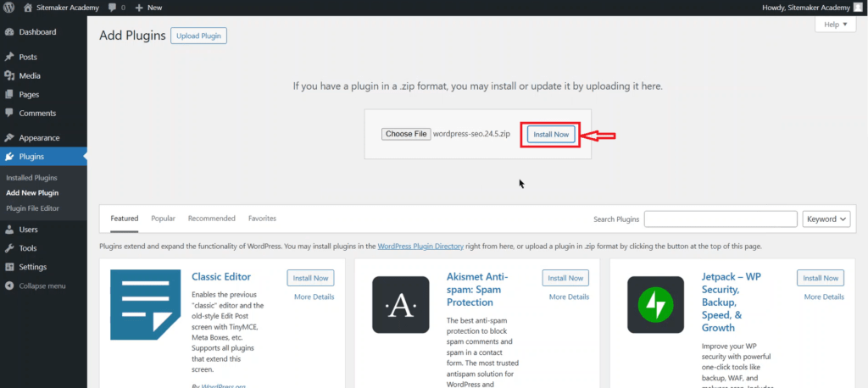Click the Classic Editor title link
Viewport: 868px width, 388px height.
[221, 277]
